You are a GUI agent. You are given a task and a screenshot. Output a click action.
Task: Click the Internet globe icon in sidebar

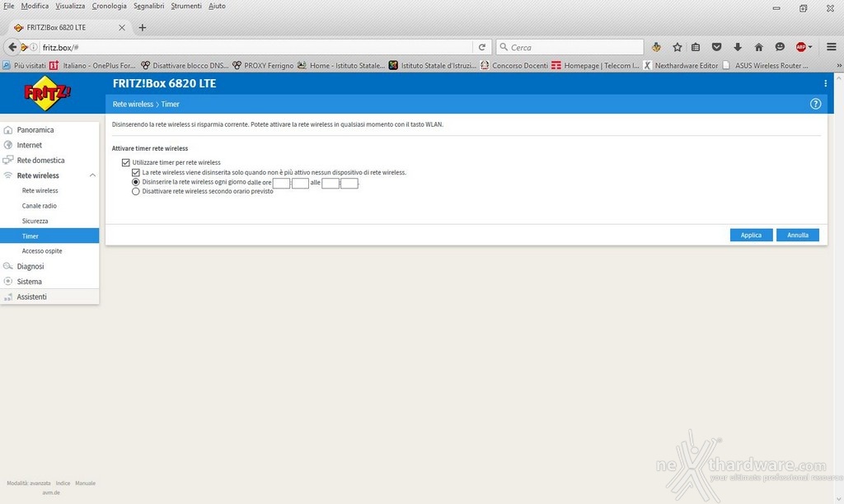7,145
